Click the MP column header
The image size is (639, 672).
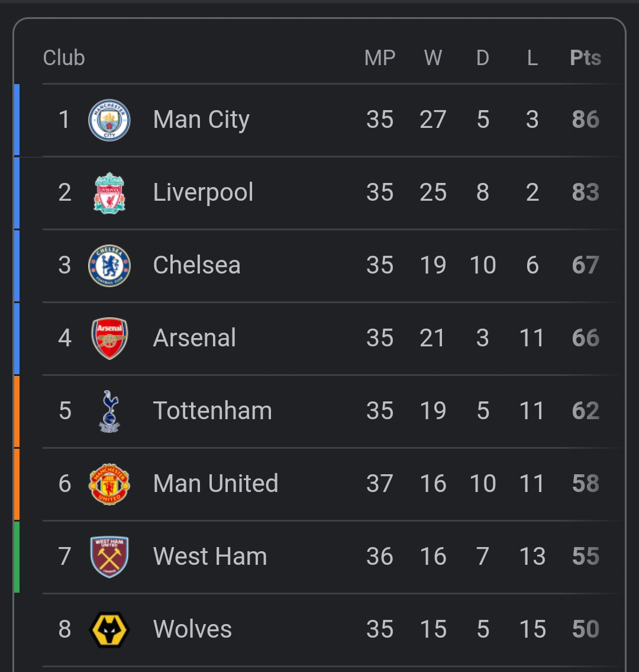[379, 58]
